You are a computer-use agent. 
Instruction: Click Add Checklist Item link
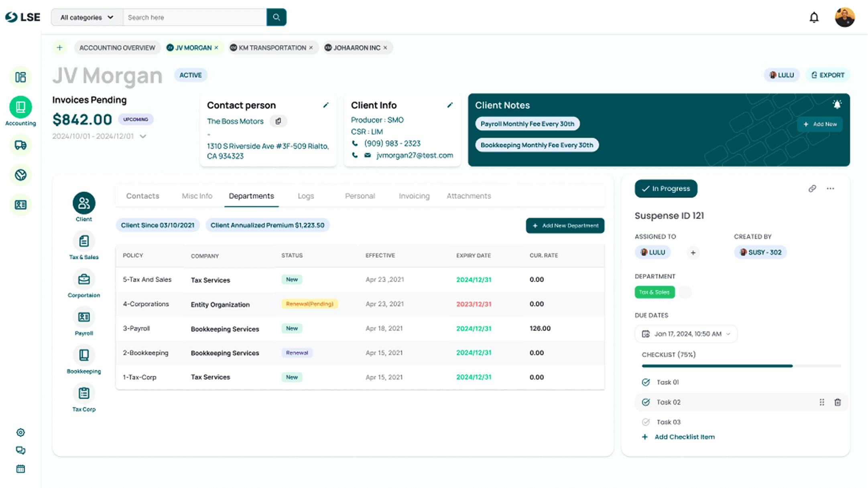(684, 437)
